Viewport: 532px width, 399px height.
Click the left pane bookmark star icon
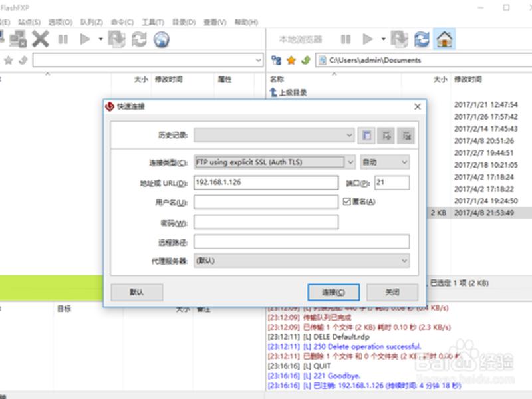pyautogui.click(x=9, y=61)
